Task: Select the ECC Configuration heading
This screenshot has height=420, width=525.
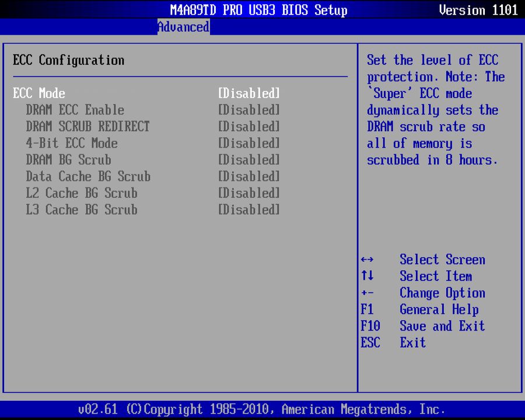Action: (x=68, y=60)
